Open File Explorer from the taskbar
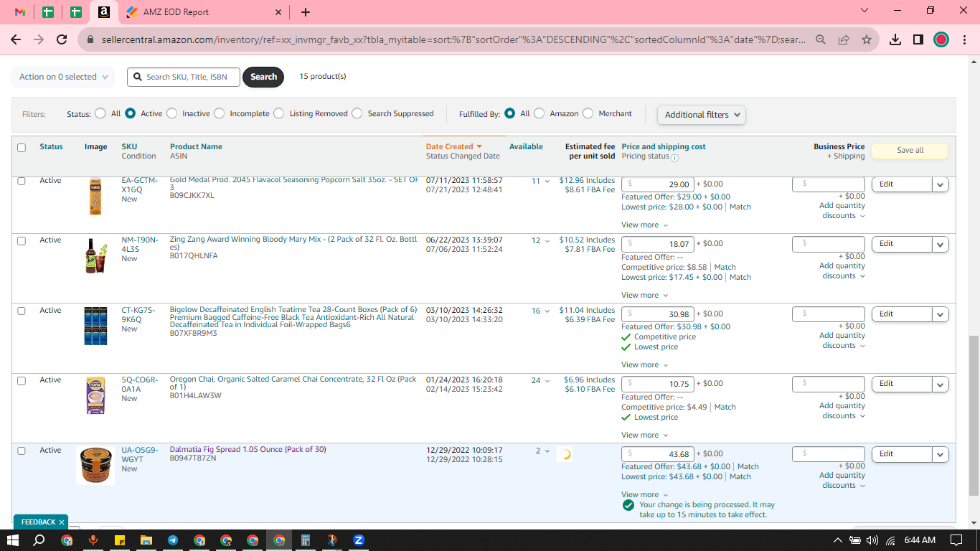The height and width of the screenshot is (551, 980). click(x=146, y=540)
